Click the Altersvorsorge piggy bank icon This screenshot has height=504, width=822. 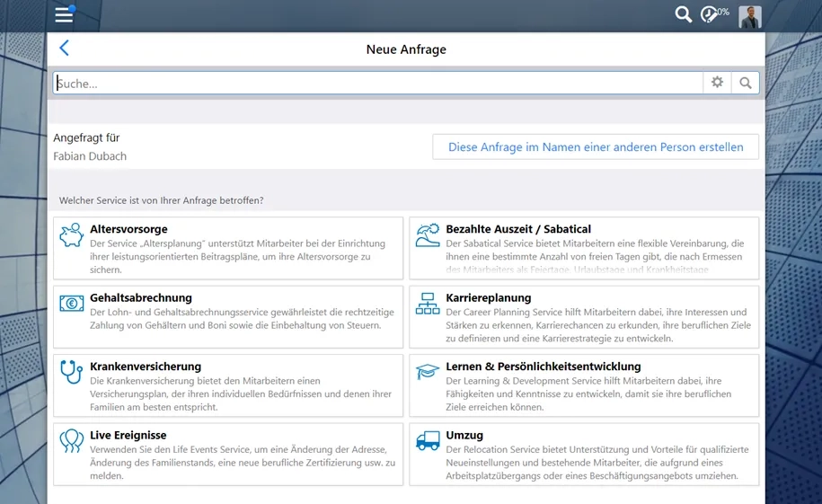[71, 235]
